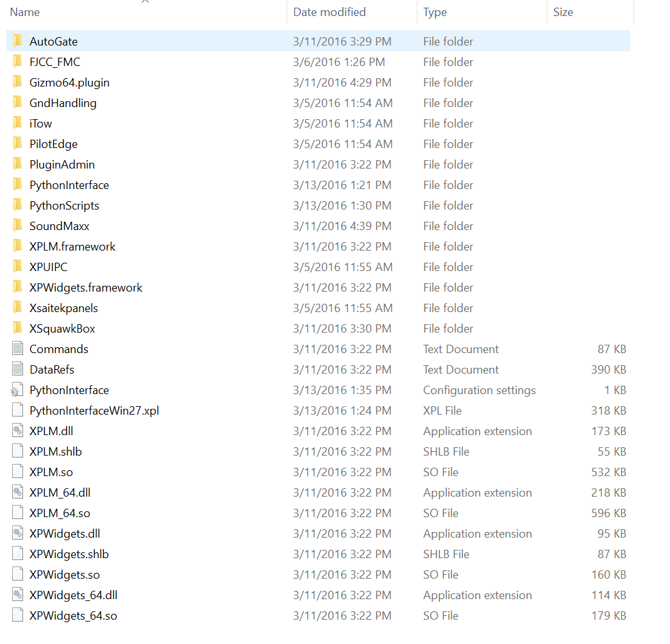Select the XPWidgets.framework folder icon
Image resolution: width=670 pixels, height=644 pixels.
(x=17, y=287)
